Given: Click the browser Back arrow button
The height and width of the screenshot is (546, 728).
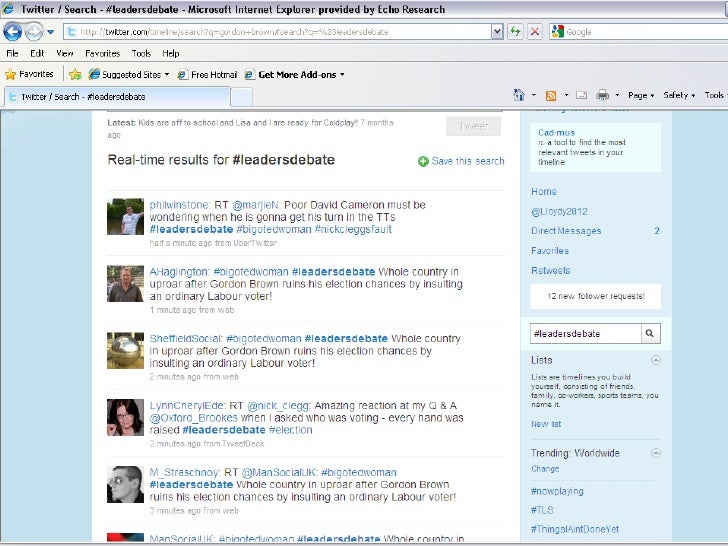Looking at the screenshot, I should click(x=12, y=32).
